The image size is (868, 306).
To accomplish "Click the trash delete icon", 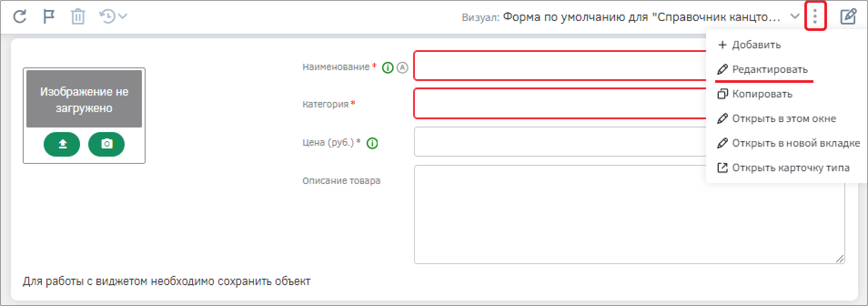I will point(78,16).
